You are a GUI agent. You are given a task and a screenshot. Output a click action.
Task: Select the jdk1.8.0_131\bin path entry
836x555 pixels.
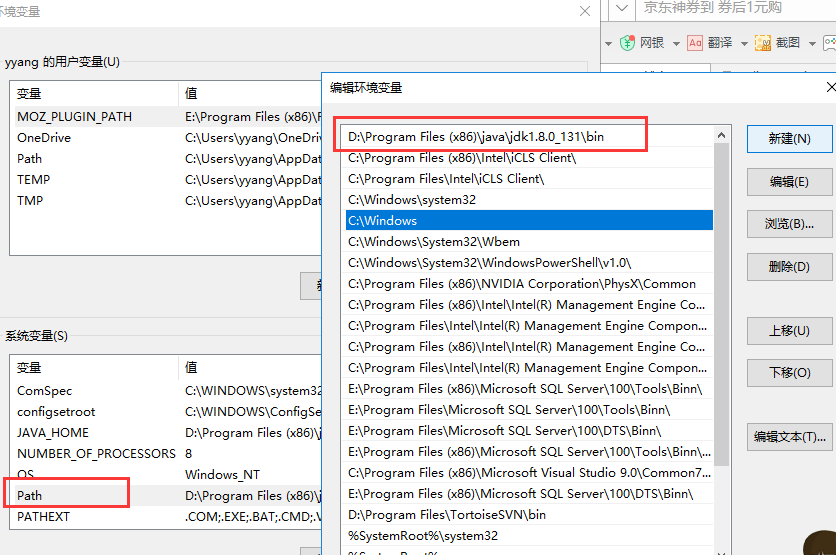pyautogui.click(x=529, y=136)
